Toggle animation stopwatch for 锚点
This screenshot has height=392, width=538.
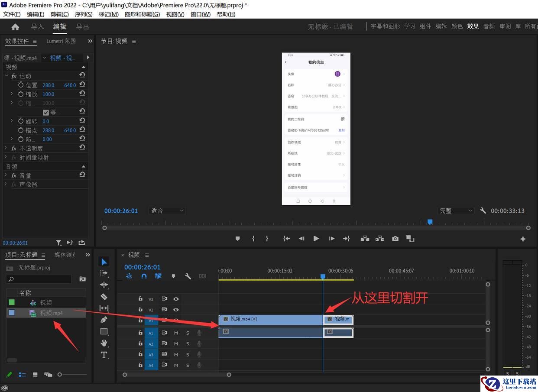[21, 130]
